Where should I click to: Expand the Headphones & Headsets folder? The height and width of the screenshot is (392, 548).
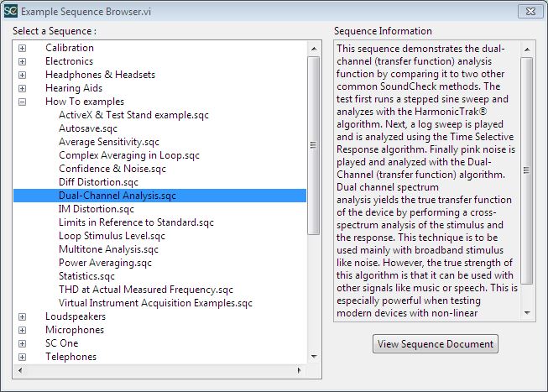click(x=22, y=75)
